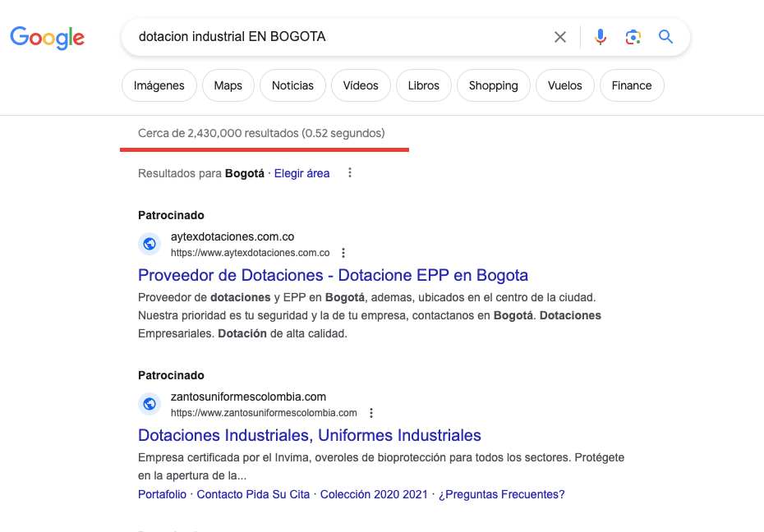Open the three-dot menu for the zantosuniformescolombia ad

click(371, 413)
